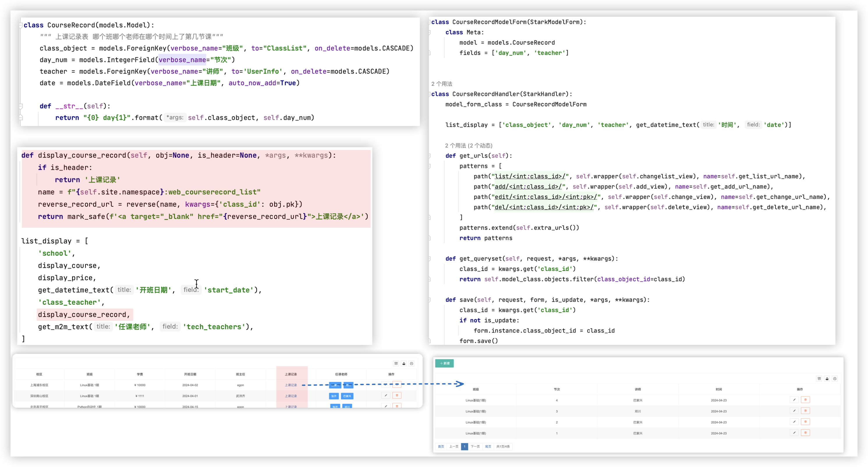Click export icon in right table toolbar
This screenshot has width=868, height=467.
pyautogui.click(x=827, y=379)
